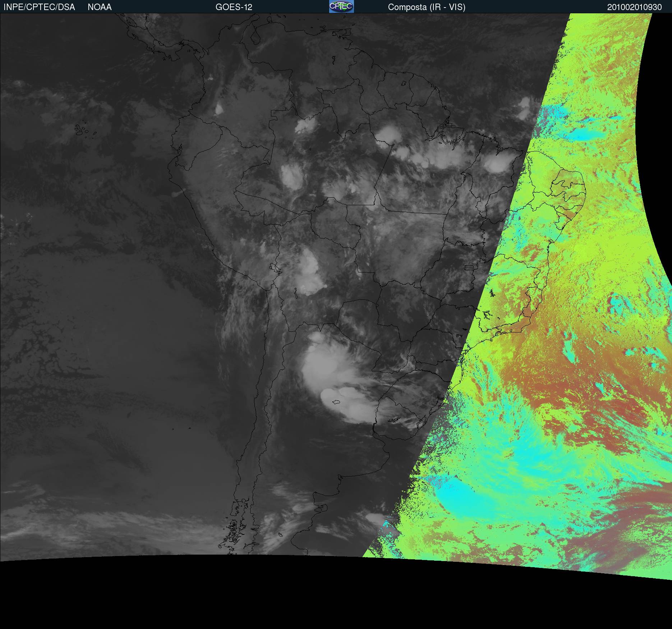Click the CPTEC logo in the header
Viewport: 672px width, 629px height.
coord(341,6)
